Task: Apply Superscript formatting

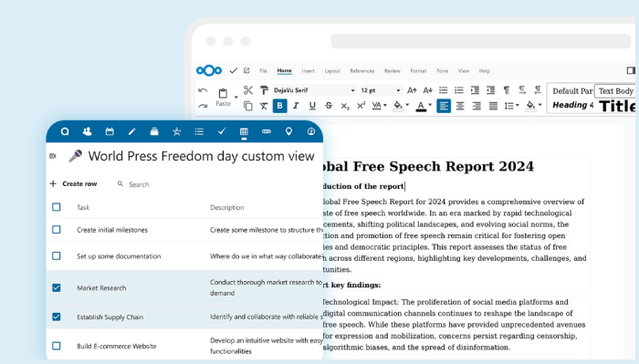Action: pos(361,106)
